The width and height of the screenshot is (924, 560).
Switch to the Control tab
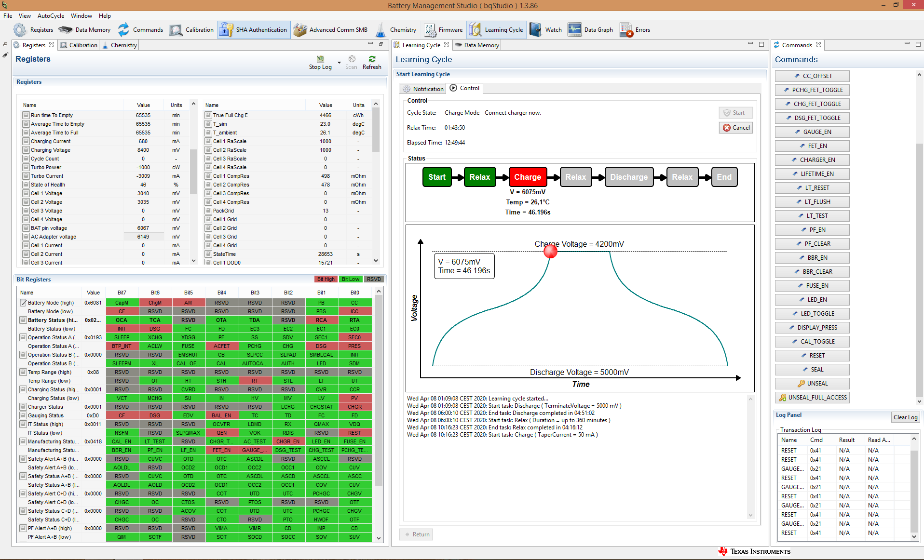[x=464, y=88]
